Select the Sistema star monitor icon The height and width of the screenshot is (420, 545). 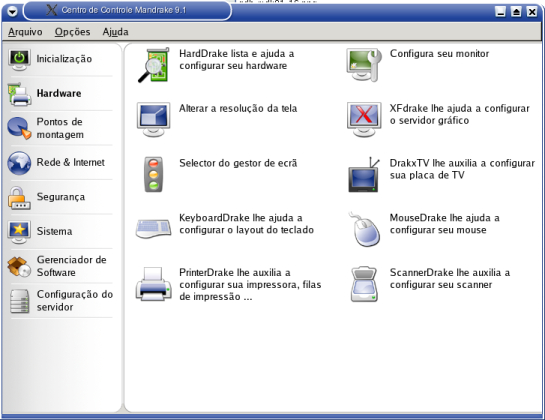[19, 232]
